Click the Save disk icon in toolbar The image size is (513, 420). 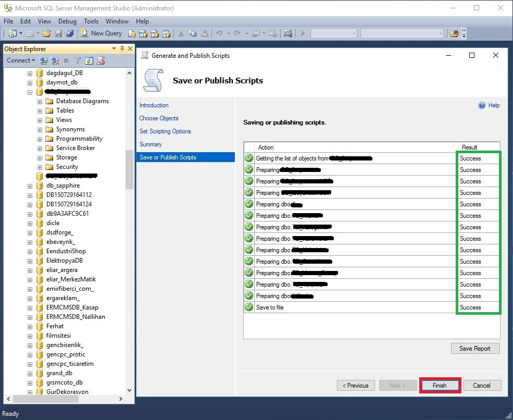[58, 33]
